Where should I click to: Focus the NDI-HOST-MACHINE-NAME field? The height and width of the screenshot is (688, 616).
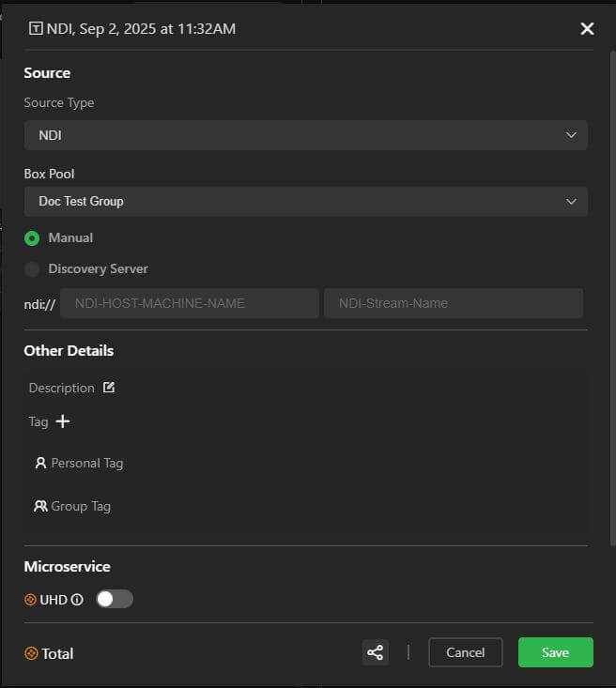click(x=189, y=303)
